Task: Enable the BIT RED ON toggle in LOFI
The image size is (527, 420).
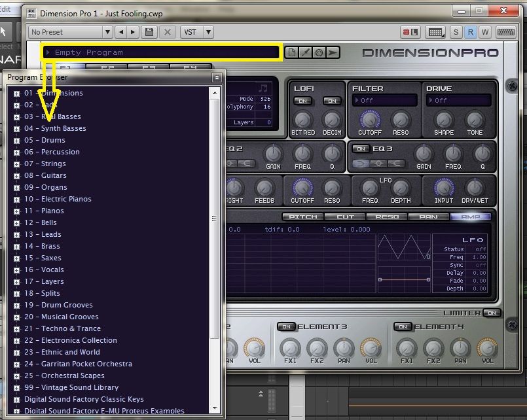Action: (304, 102)
